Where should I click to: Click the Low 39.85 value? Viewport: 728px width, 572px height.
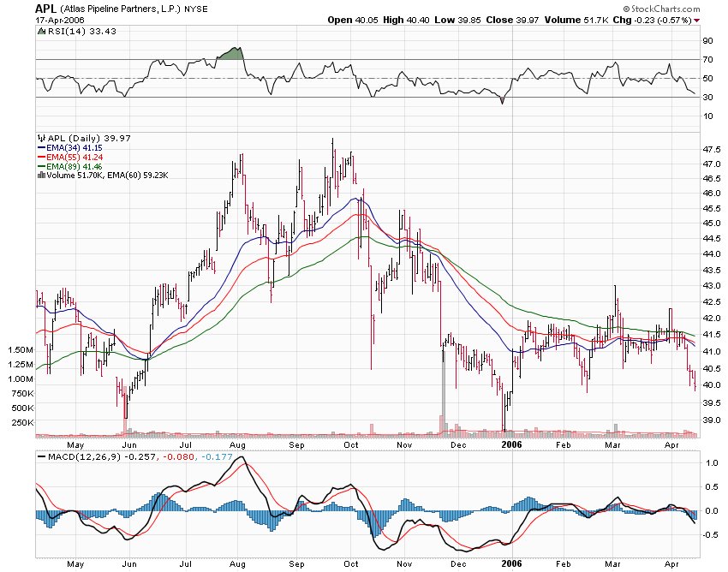point(457,20)
